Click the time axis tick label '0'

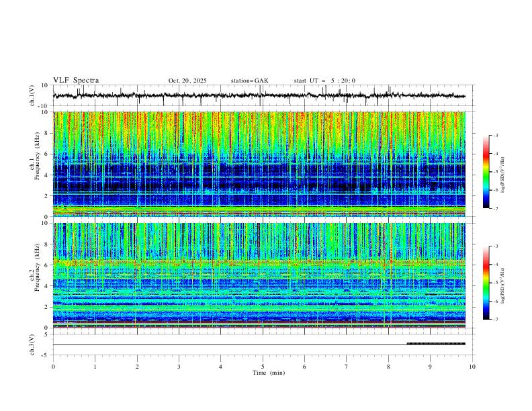(53, 367)
